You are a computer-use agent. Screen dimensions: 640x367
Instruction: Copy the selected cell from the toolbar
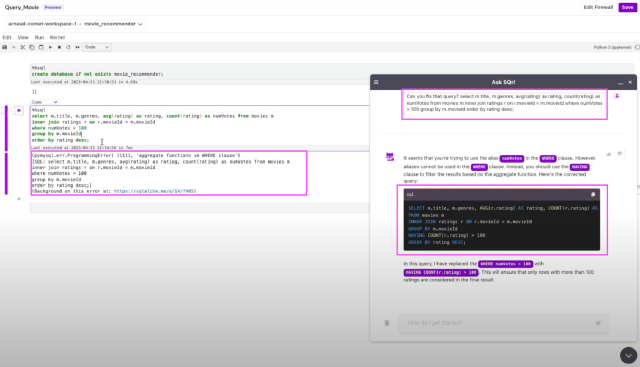pos(32,47)
